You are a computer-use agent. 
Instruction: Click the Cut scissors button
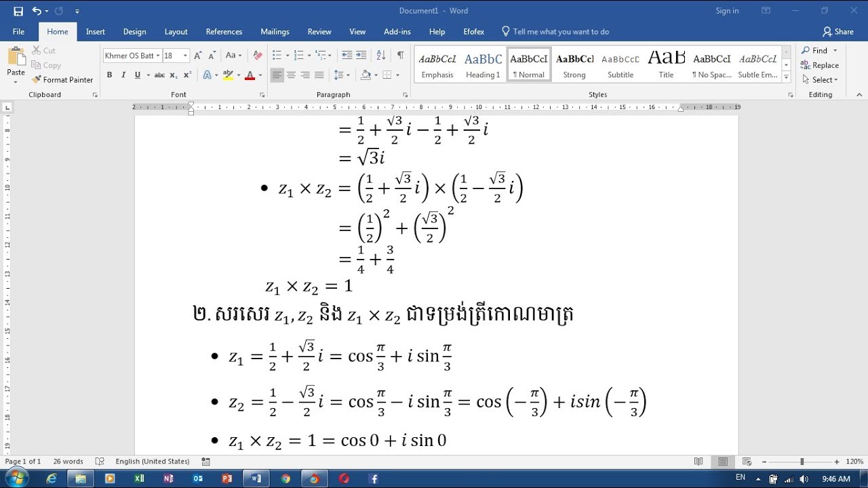click(x=44, y=51)
